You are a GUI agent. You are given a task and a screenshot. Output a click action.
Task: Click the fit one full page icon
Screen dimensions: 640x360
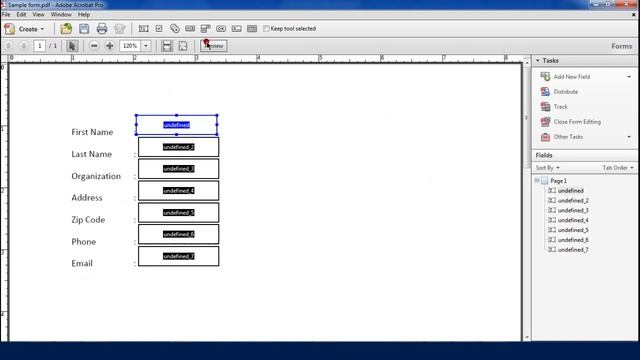(x=182, y=46)
